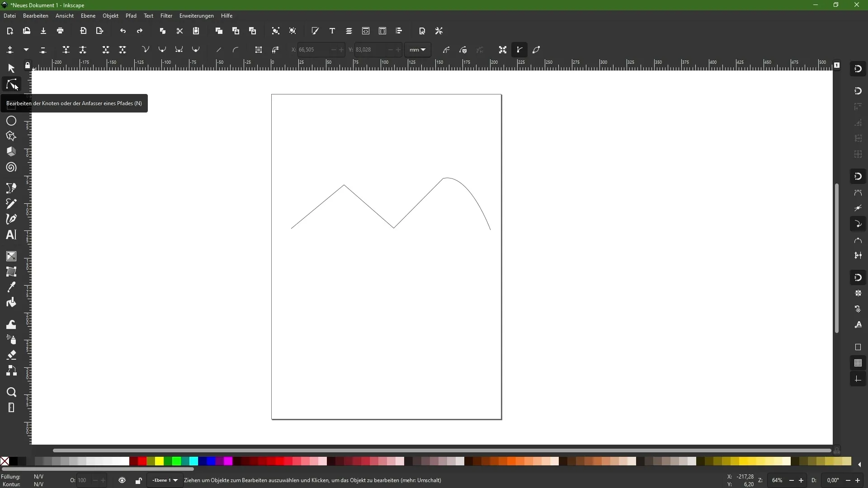Toggle snap to guides

[x=858, y=380]
